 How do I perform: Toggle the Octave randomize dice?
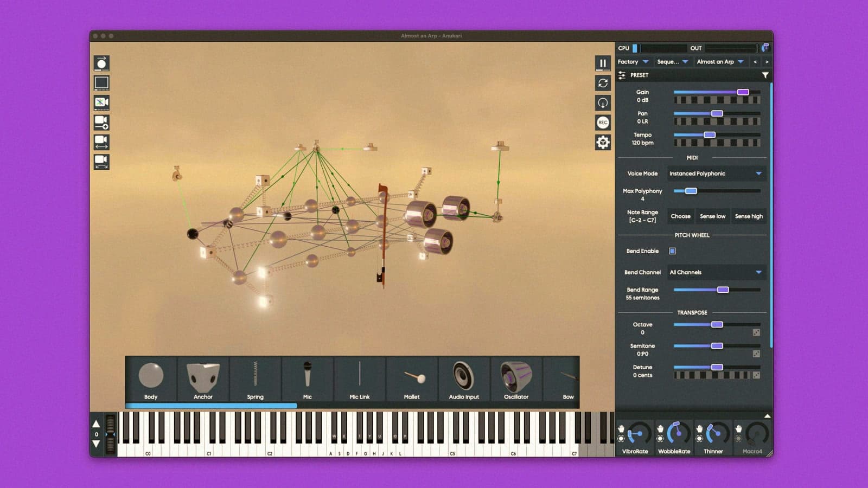pyautogui.click(x=756, y=332)
